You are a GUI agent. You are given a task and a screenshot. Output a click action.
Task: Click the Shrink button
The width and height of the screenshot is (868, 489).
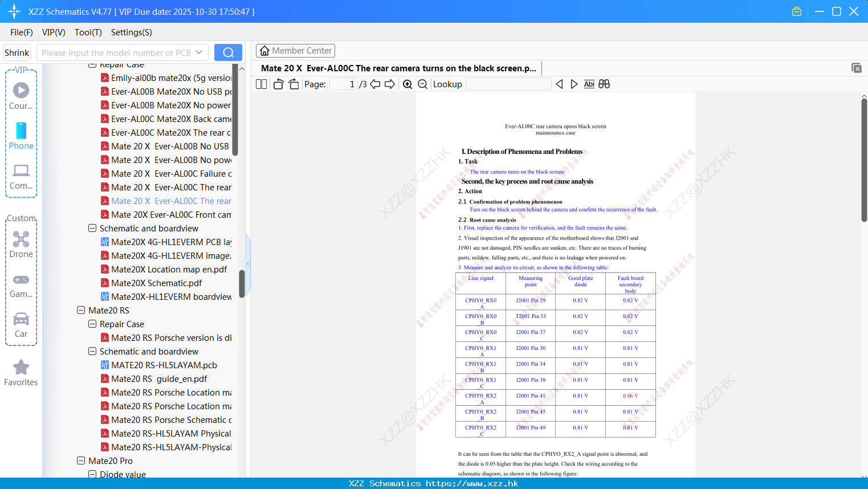click(x=17, y=52)
